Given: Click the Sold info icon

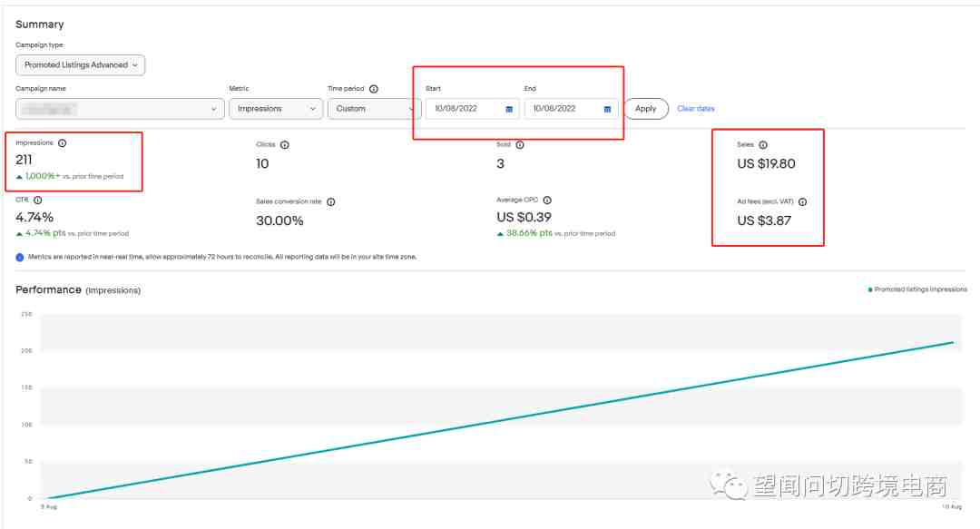Looking at the screenshot, I should (519, 145).
